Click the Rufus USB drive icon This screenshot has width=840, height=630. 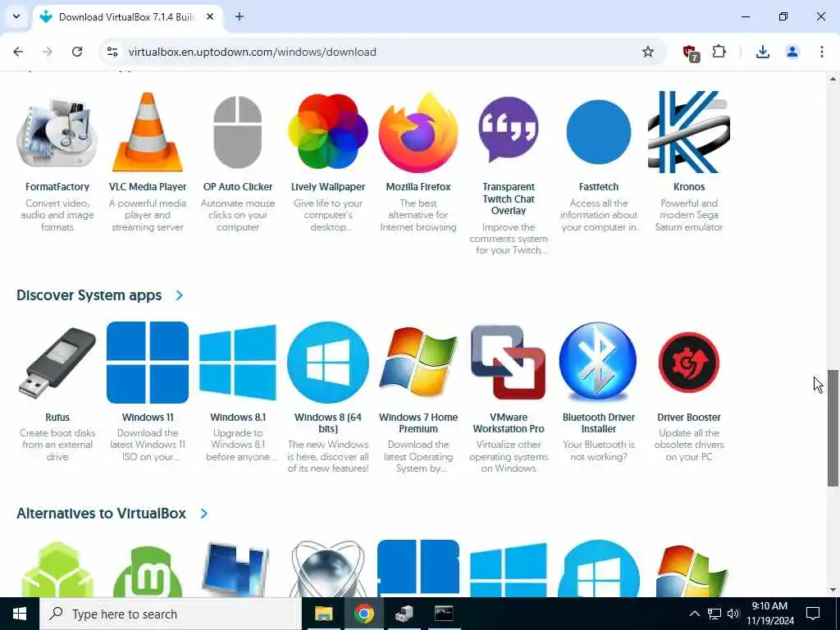coord(57,363)
